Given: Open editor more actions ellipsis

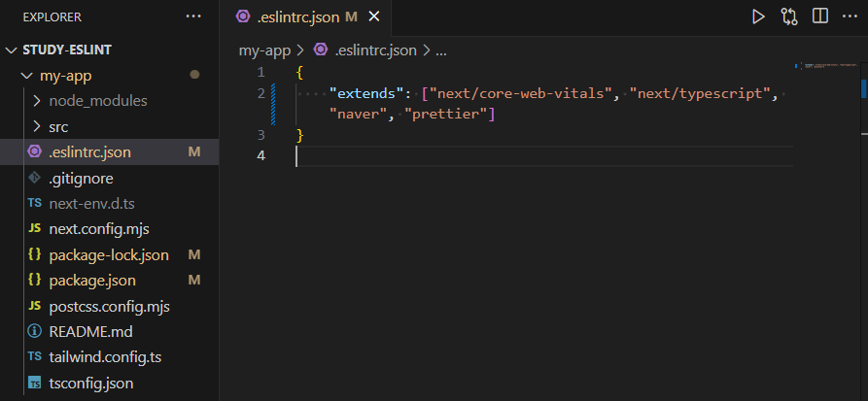Looking at the screenshot, I should (850, 17).
